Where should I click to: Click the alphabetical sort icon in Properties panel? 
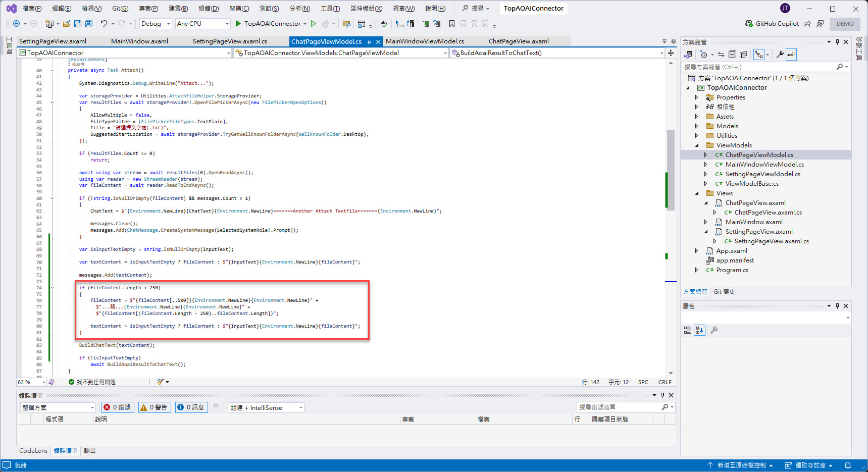[x=699, y=330]
